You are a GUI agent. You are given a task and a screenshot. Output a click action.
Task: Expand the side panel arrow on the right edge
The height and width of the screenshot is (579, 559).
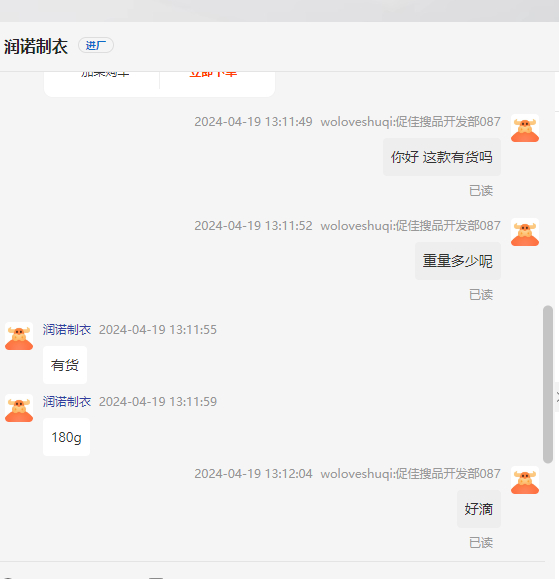pyautogui.click(x=557, y=397)
